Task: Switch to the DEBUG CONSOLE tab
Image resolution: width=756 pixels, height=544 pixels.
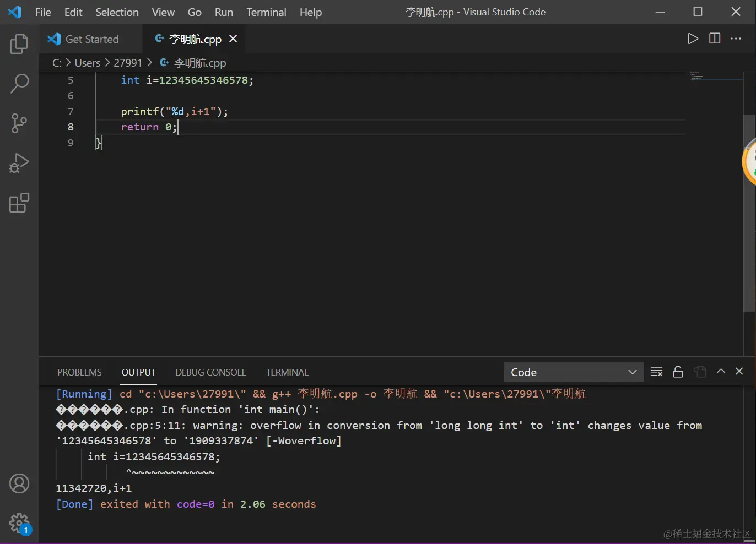Action: pos(210,372)
